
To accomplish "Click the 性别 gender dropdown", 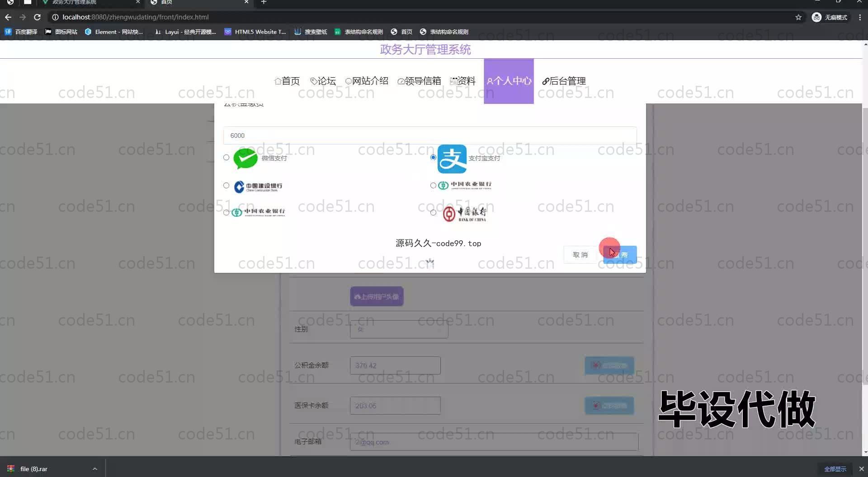I will (x=399, y=329).
